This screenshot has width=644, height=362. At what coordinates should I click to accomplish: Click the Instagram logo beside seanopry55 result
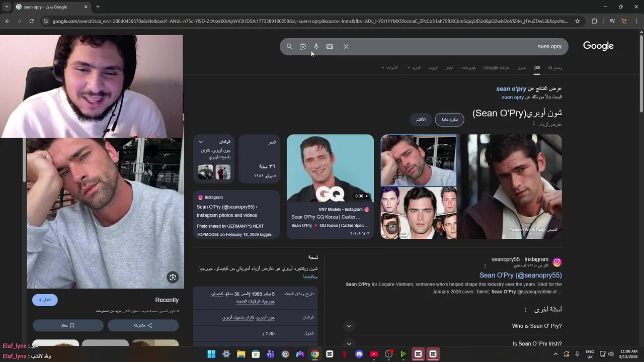point(557,262)
